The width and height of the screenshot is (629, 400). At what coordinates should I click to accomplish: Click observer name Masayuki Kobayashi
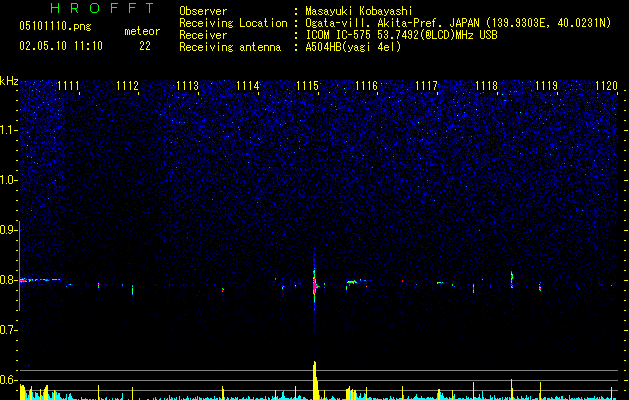pos(359,11)
